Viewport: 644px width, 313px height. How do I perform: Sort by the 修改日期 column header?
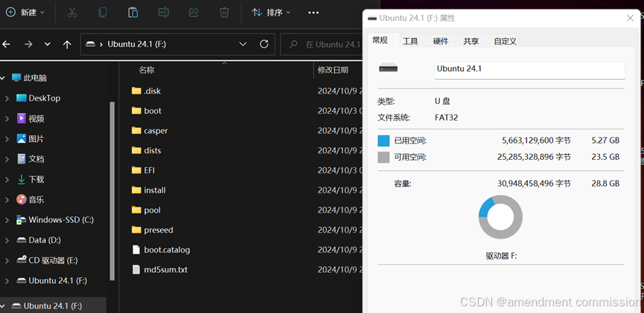pos(333,70)
